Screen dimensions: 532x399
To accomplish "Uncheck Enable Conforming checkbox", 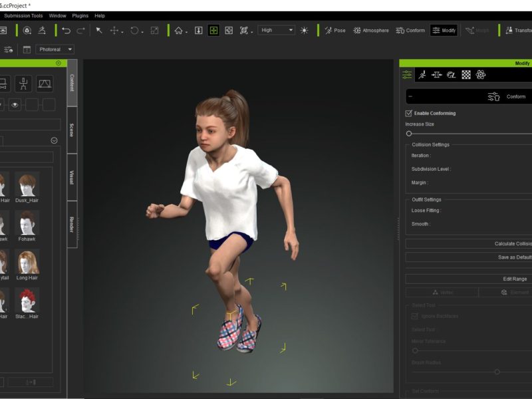I will 409,113.
